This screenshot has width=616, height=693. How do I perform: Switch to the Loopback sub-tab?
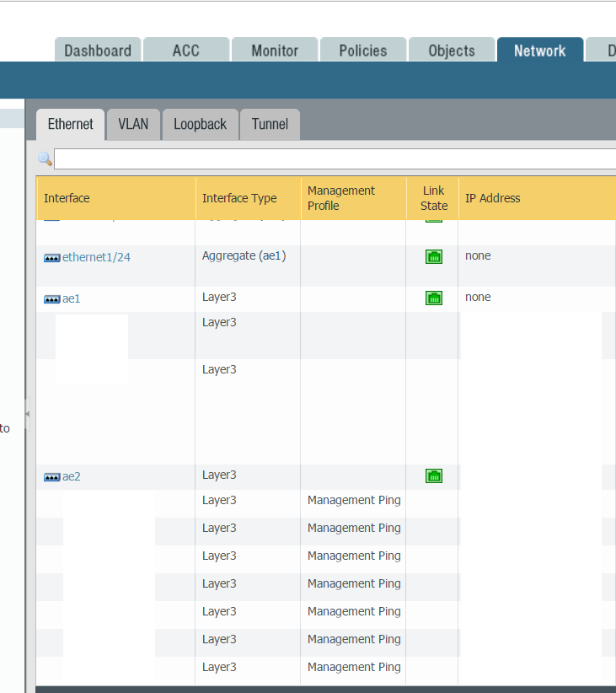(200, 125)
